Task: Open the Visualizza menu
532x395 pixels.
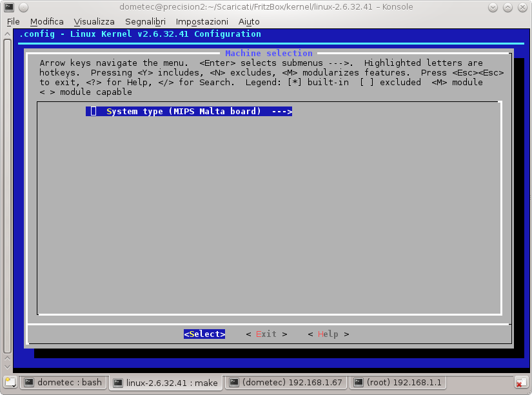Action: [x=94, y=21]
